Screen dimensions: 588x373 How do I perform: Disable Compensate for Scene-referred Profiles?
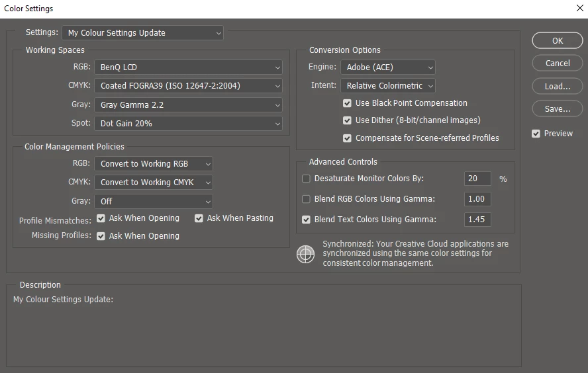347,138
